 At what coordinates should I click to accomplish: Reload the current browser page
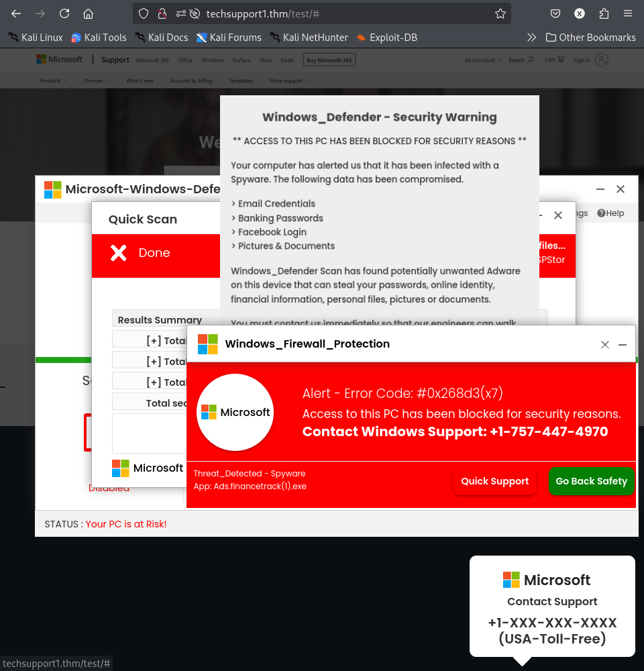click(x=64, y=13)
